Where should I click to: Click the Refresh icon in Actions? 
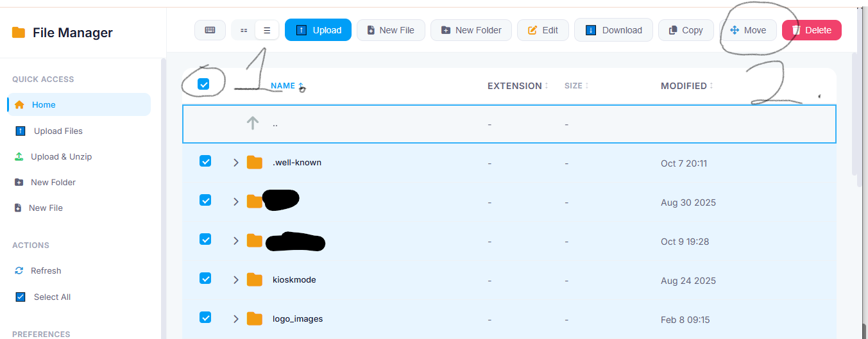tap(19, 270)
